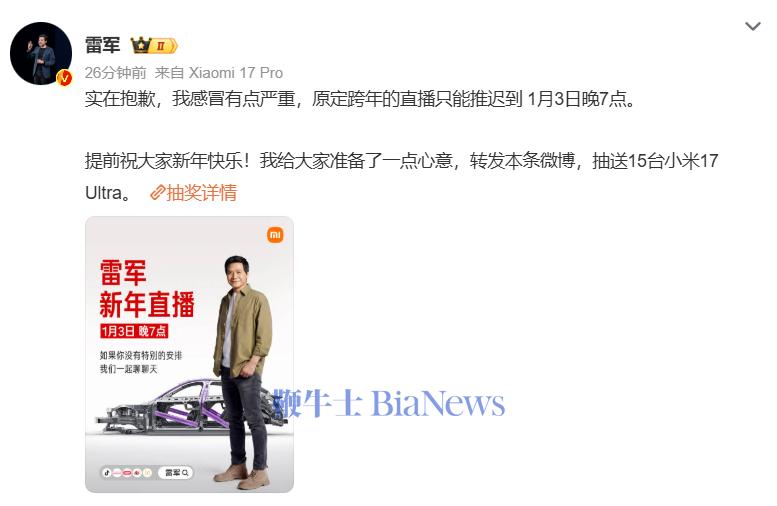Click the crown membership level badge
Screen dimensions: 777x506
pyautogui.click(x=154, y=46)
